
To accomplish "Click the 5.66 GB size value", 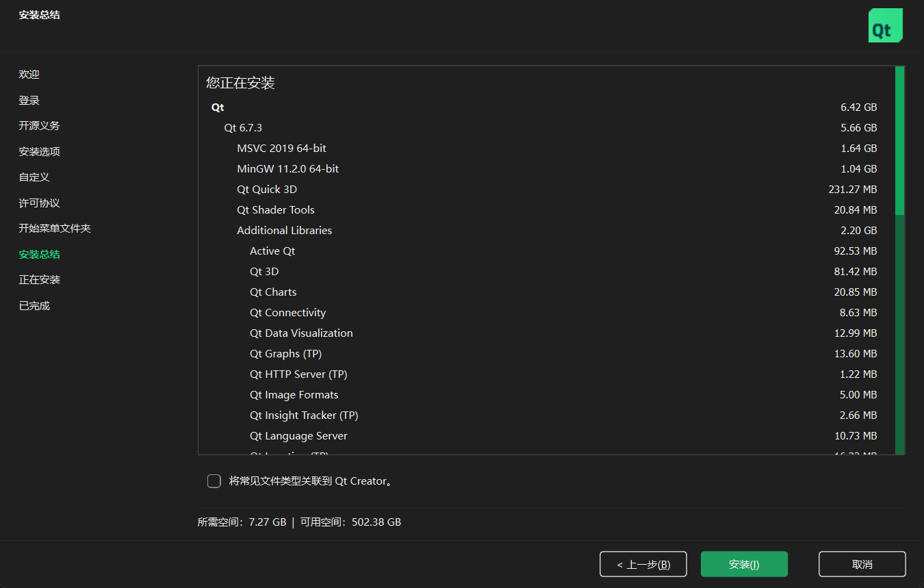I will (858, 128).
